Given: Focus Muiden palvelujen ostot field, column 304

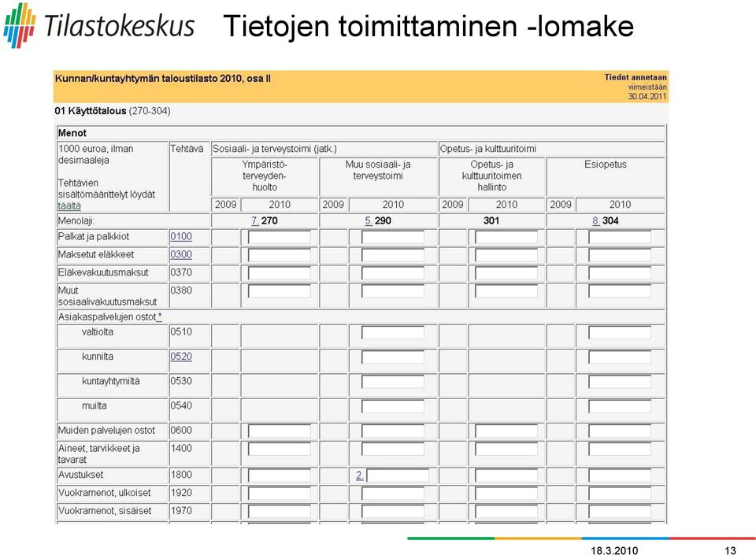Looking at the screenshot, I should (620, 431).
